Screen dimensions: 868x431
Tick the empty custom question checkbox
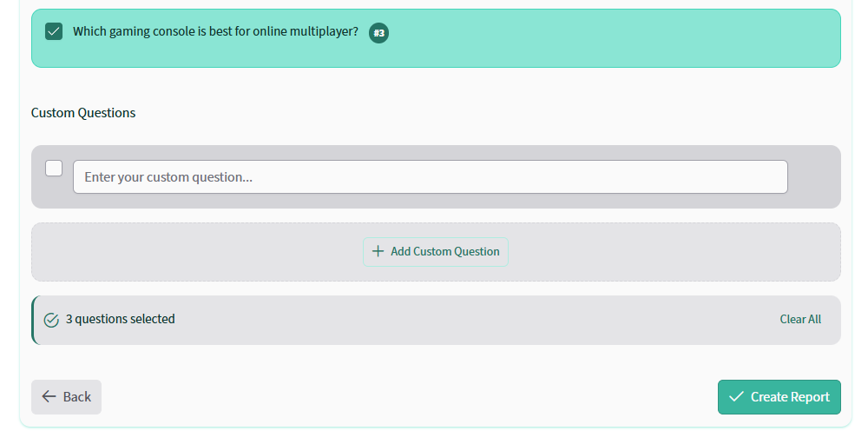[54, 168]
